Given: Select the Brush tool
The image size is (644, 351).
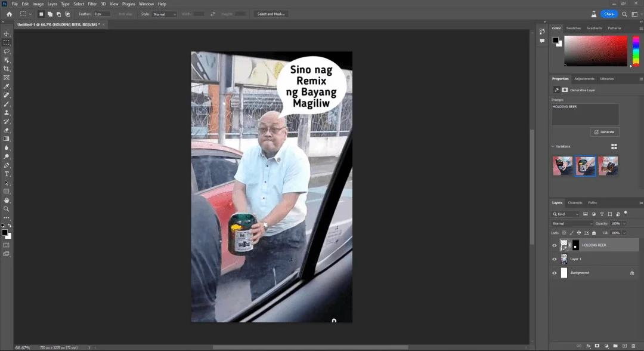Looking at the screenshot, I should coord(7,104).
